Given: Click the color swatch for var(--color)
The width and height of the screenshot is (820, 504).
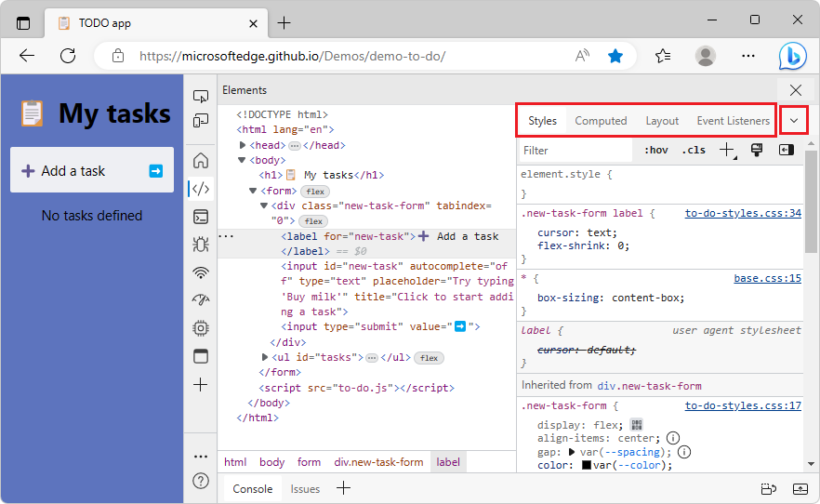Looking at the screenshot, I should click(x=587, y=465).
